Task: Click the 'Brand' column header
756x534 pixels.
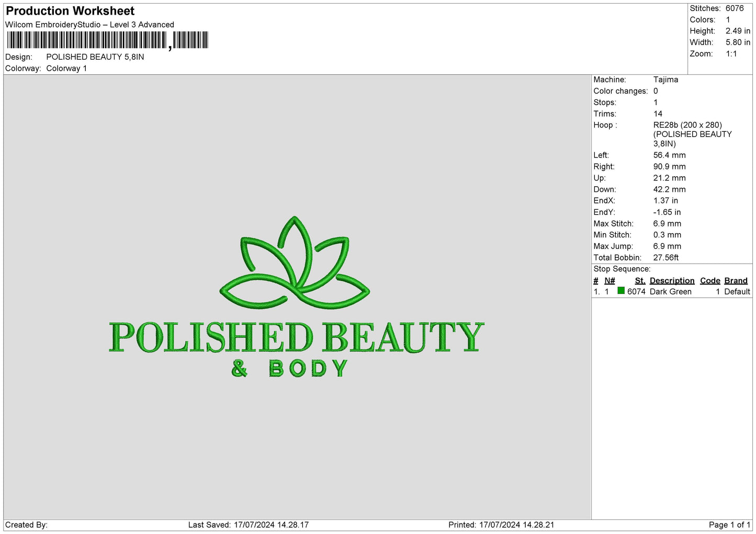Action: pos(736,281)
